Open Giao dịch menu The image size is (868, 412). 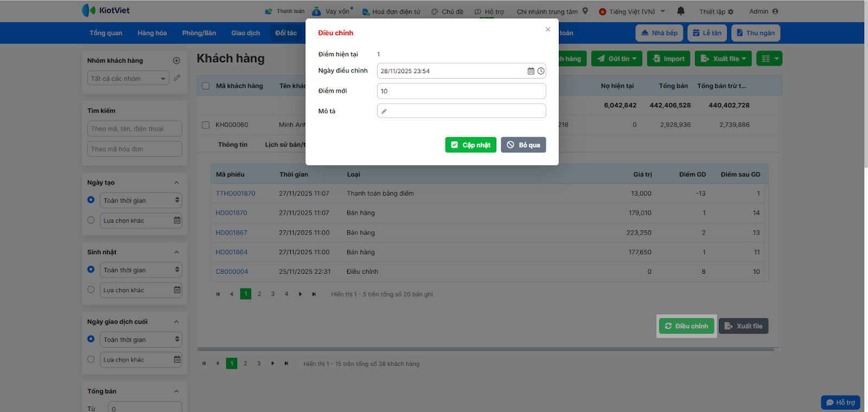pos(246,33)
